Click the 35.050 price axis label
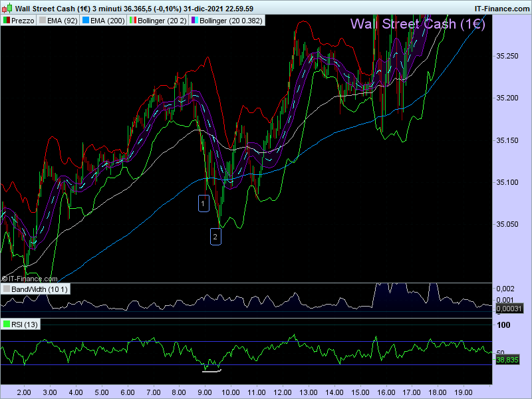This screenshot has height=399, width=532. pyautogui.click(x=507, y=224)
